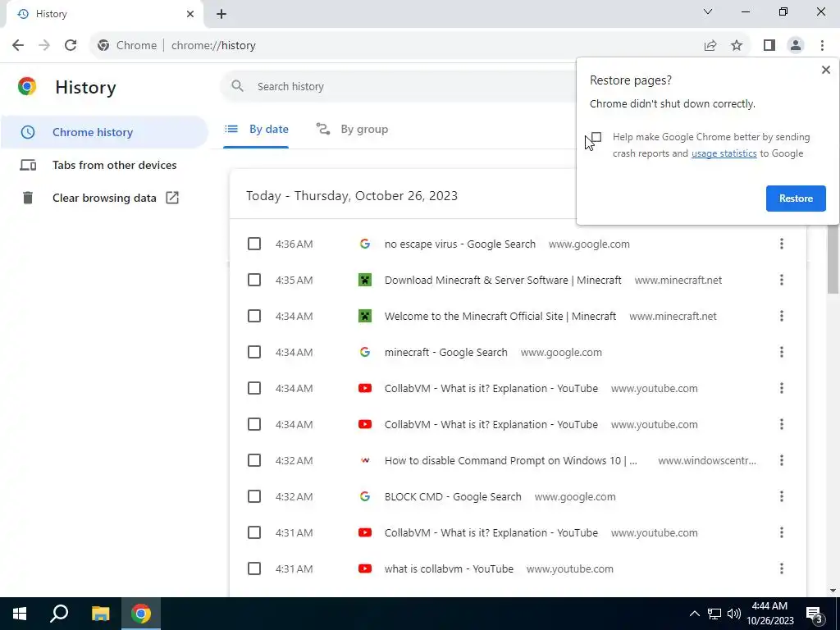Check the 4:31 AM CollabVM entry checkbox
The height and width of the screenshot is (630, 840).
pos(254,532)
